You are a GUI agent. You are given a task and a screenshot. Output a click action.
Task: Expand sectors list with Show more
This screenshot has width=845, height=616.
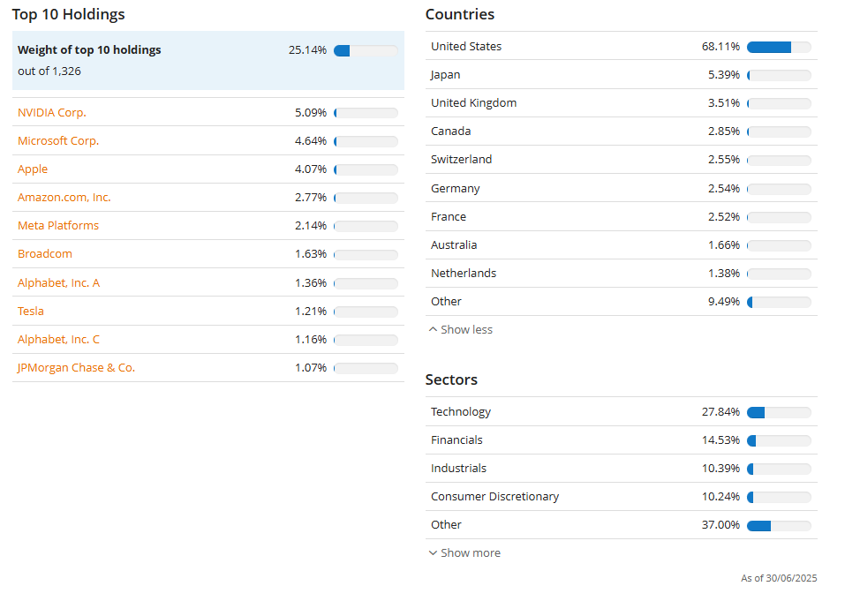464,553
